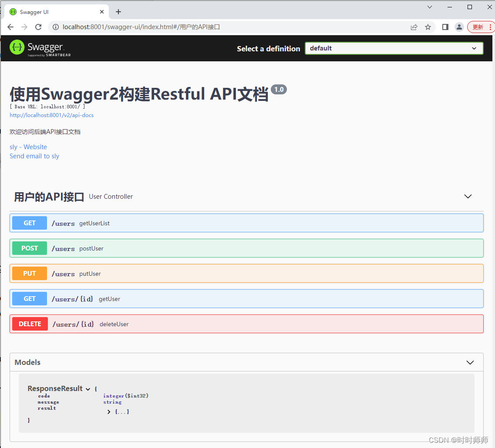The image size is (495, 448).
Task: Click the Models heading text
Action: 27,362
